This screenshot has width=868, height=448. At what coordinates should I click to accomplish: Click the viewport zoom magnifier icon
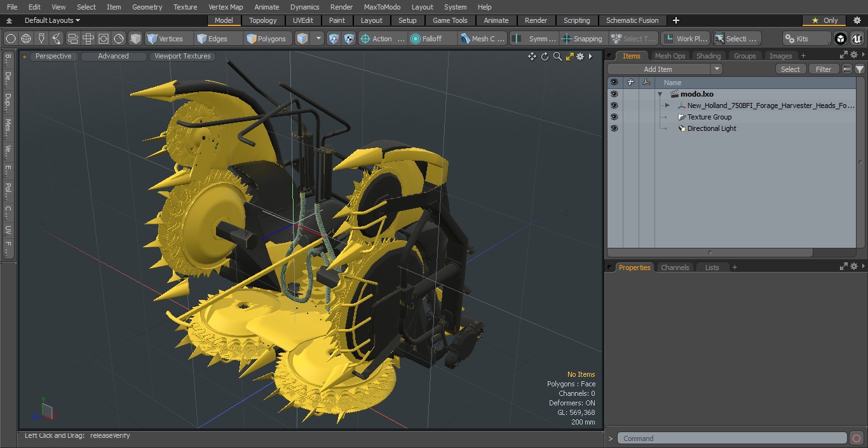coord(557,57)
